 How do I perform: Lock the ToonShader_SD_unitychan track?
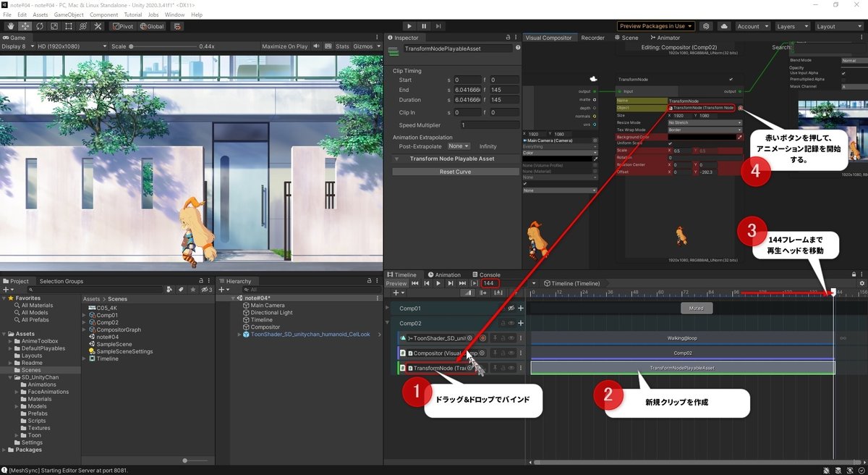point(503,338)
